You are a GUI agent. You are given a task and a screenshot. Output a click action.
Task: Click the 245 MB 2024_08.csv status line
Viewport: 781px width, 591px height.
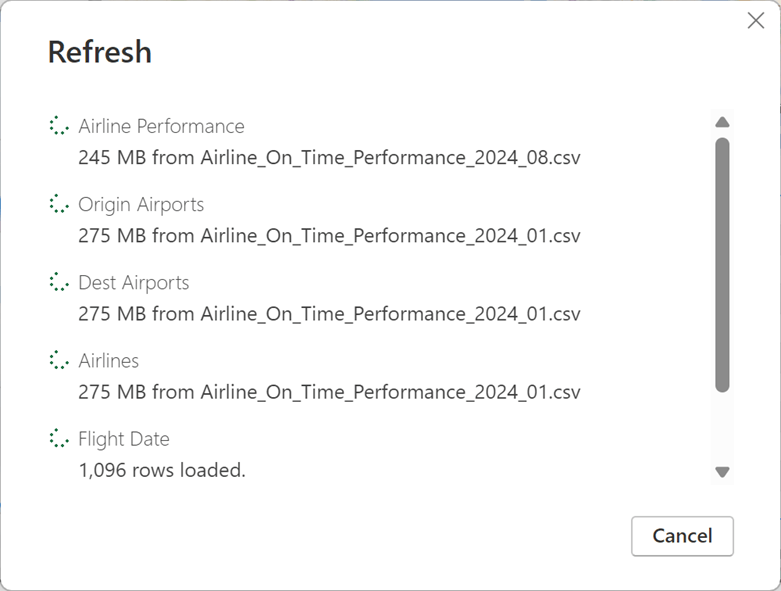click(329, 157)
